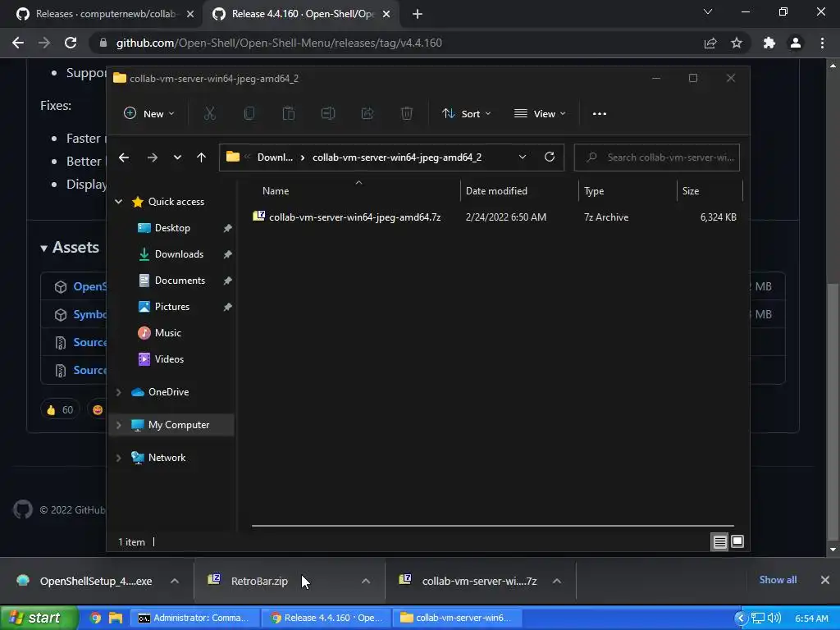The height and width of the screenshot is (630, 840).
Task: Go forward in File Explorer navigation
Action: coord(152,157)
